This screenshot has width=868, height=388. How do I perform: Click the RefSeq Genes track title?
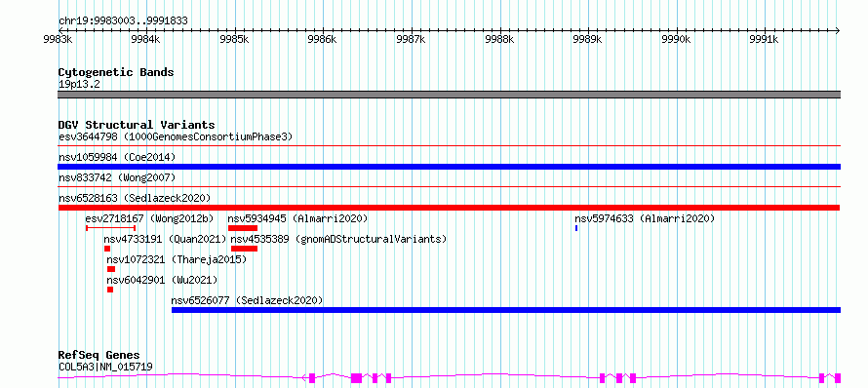[x=99, y=356]
